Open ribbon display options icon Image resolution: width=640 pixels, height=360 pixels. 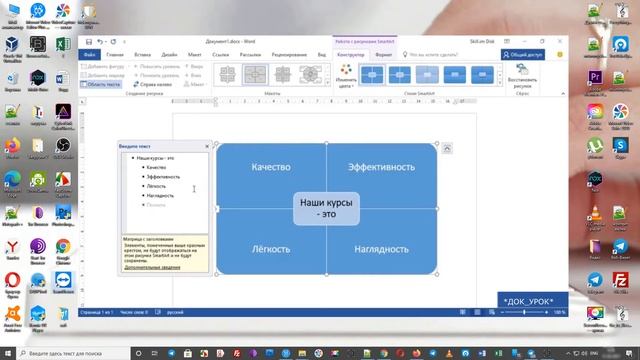click(507, 42)
